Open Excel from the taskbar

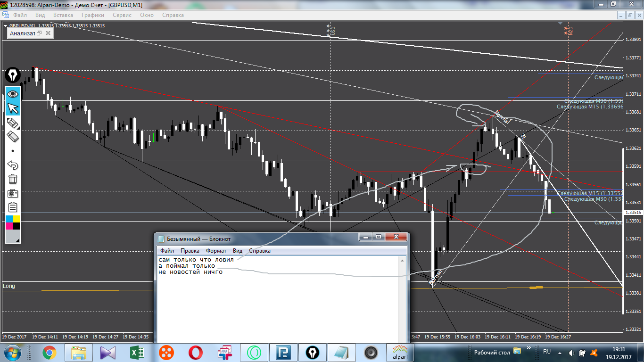[x=137, y=352]
